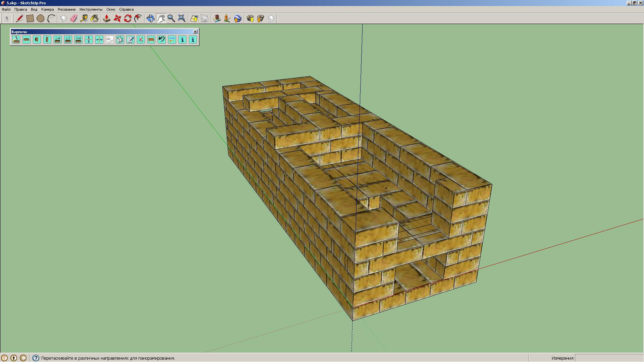Choose the Circle drawing tool
This screenshot has height=362, width=644.
click(x=41, y=18)
